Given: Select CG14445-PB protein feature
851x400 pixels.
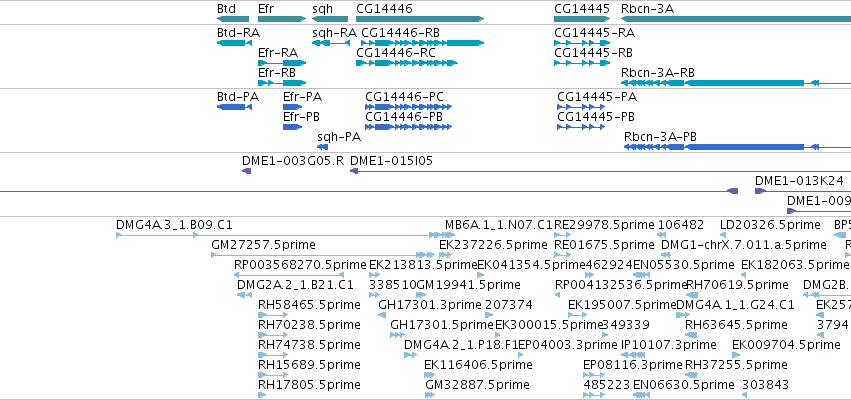Looking at the screenshot, I should tap(581, 127).
